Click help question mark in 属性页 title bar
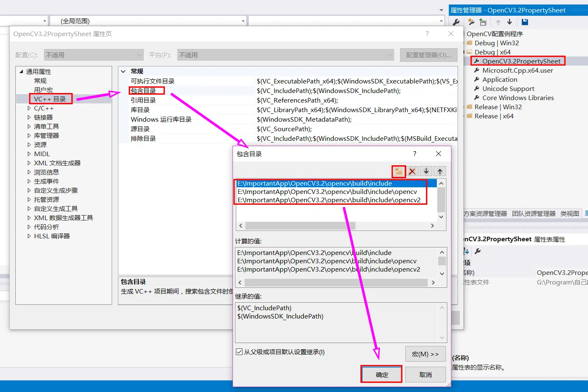 coord(427,34)
